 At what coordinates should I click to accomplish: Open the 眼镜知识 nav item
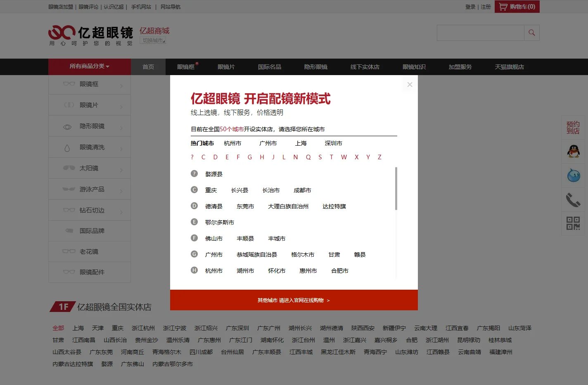coord(414,67)
